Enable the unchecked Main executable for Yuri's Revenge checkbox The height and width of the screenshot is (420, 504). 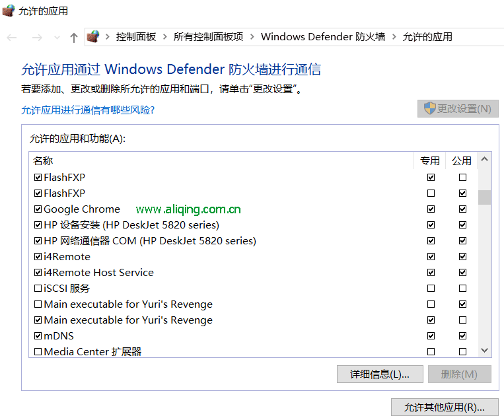[x=38, y=304]
